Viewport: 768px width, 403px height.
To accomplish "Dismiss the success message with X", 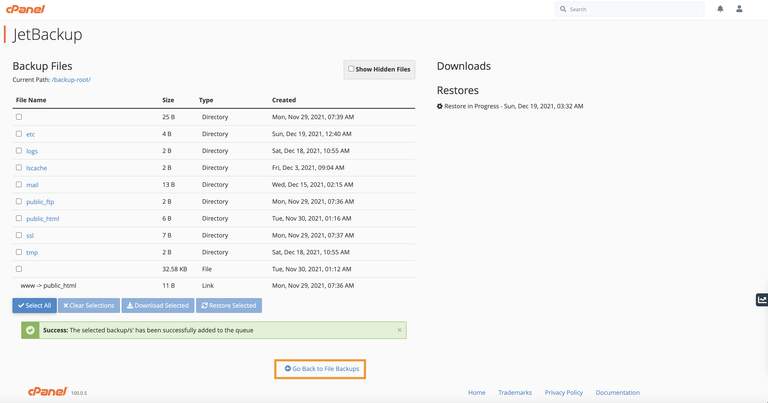I will tap(399, 330).
